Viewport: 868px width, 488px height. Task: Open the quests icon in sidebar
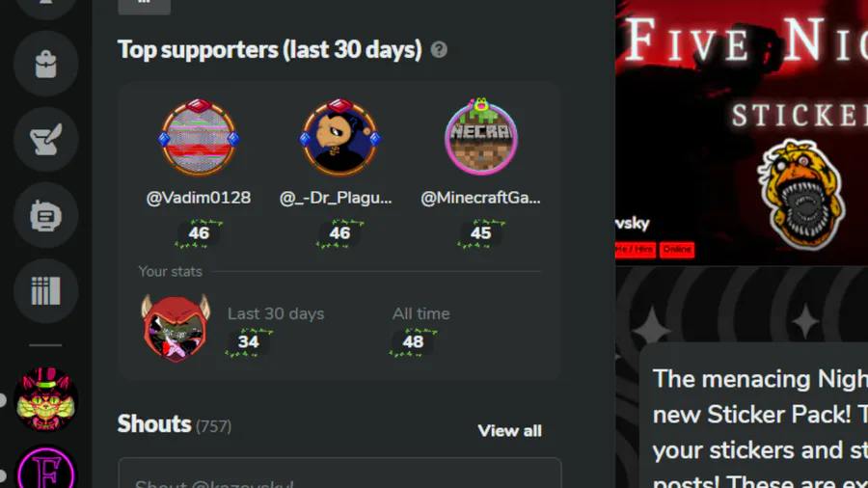tap(46, 140)
